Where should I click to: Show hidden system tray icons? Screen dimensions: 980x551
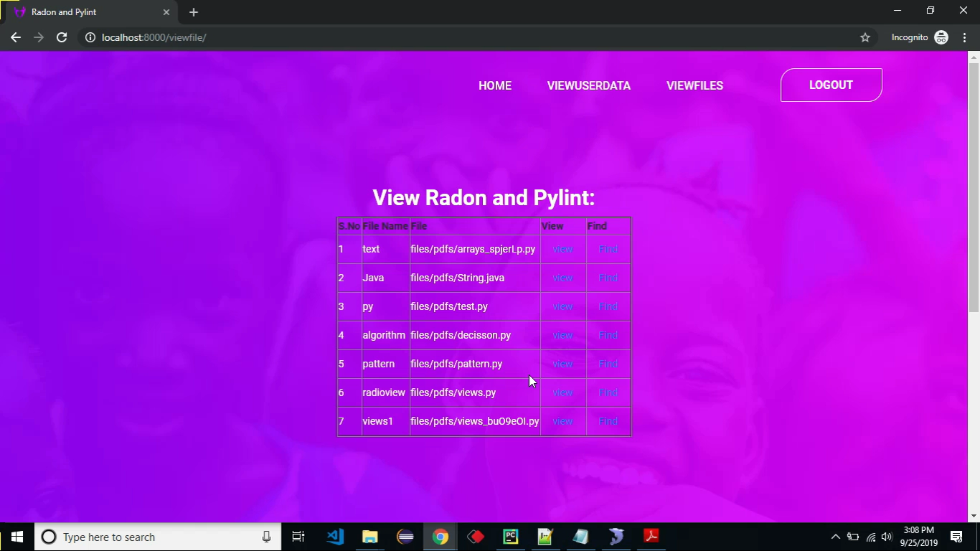(x=835, y=537)
